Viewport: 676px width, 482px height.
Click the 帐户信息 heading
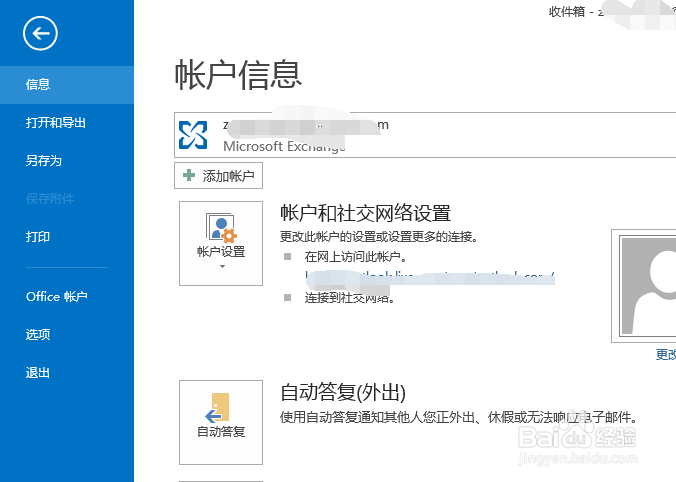click(238, 75)
